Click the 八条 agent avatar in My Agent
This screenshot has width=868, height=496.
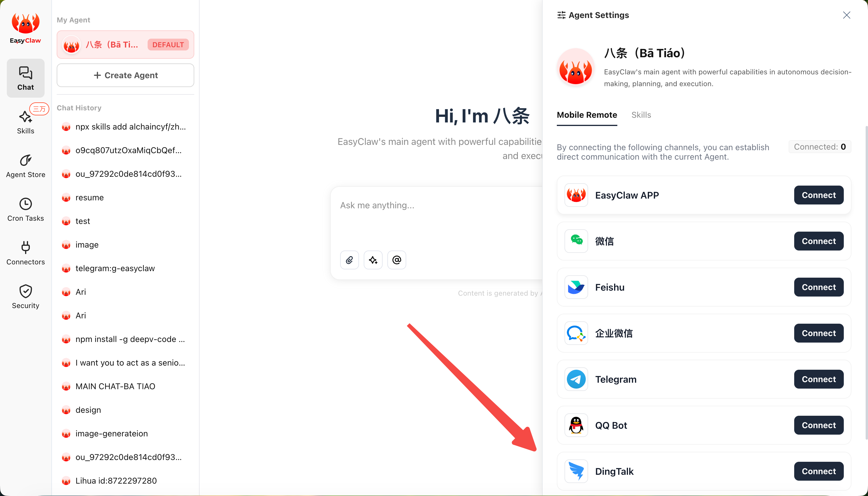71,45
